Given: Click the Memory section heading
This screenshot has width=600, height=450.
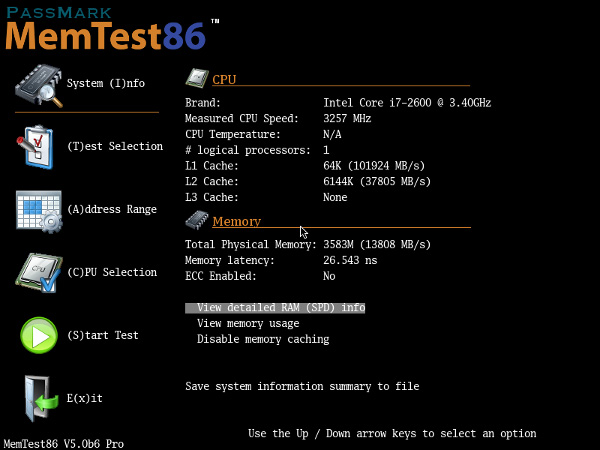Looking at the screenshot, I should [x=236, y=222].
